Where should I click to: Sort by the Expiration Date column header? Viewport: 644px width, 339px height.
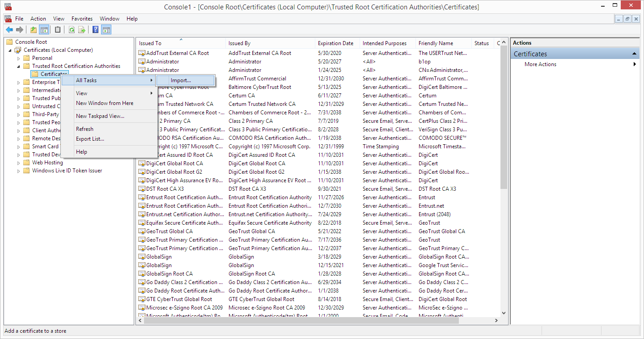335,43
